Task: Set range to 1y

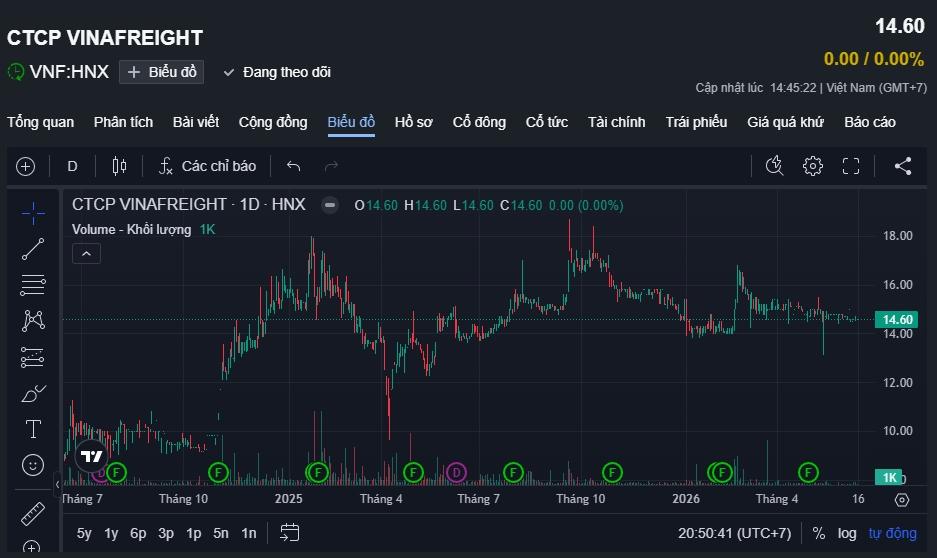Action: 111,533
